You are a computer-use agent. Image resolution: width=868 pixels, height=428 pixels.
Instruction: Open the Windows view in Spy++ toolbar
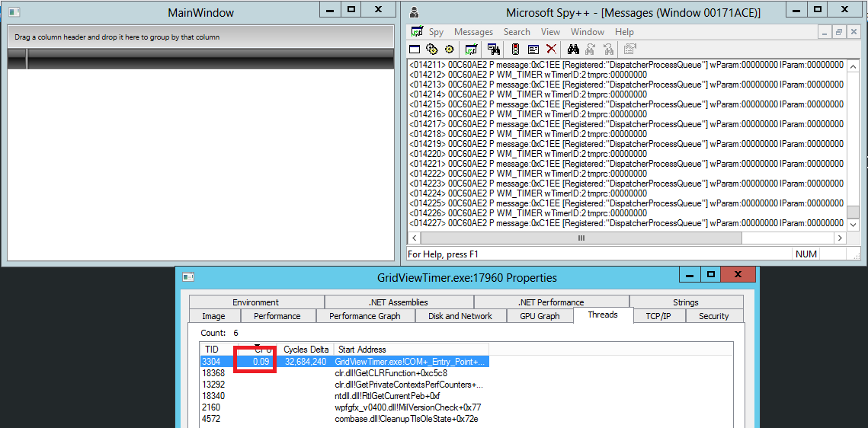pos(415,50)
